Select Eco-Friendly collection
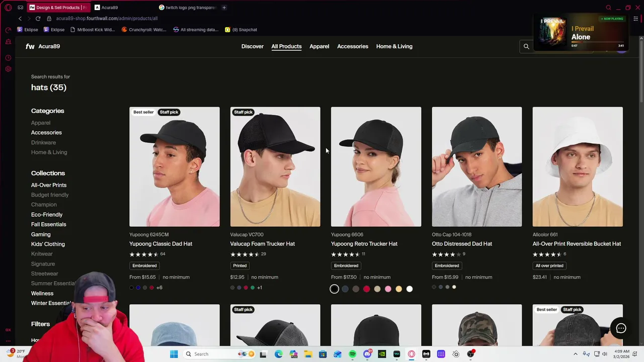 click(47, 215)
